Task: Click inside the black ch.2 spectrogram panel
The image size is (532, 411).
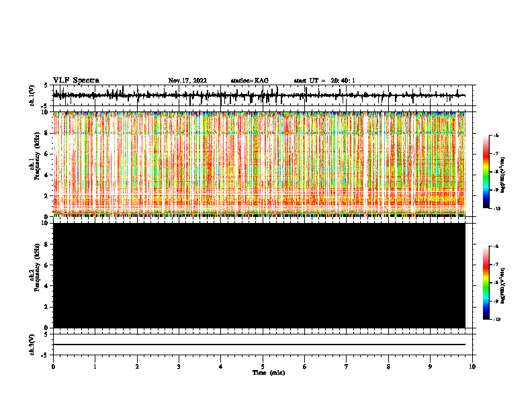Action: [259, 275]
